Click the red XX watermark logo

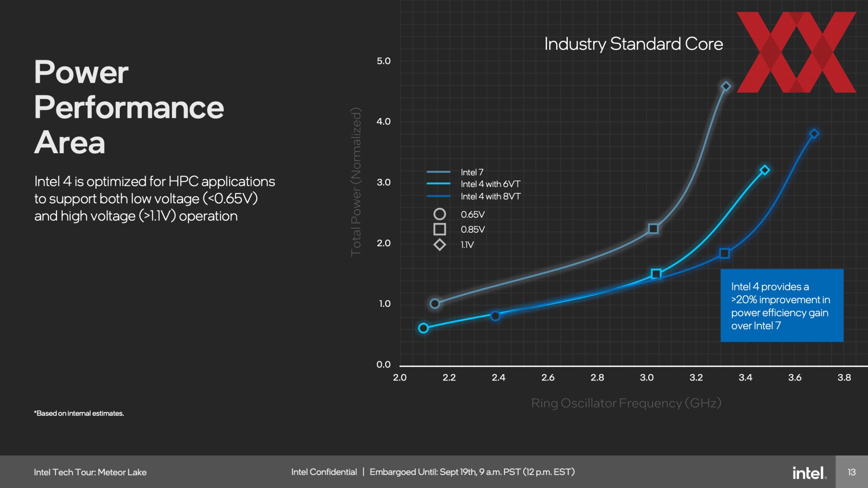tap(796, 52)
